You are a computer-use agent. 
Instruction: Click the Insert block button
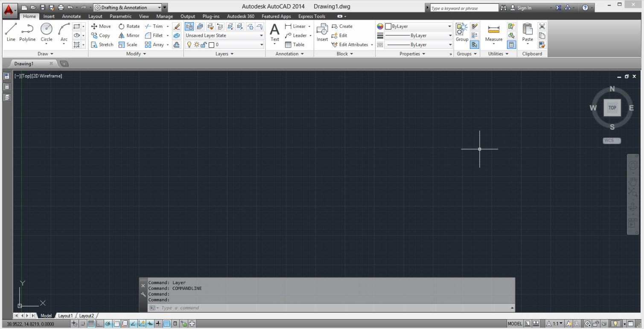[322, 32]
